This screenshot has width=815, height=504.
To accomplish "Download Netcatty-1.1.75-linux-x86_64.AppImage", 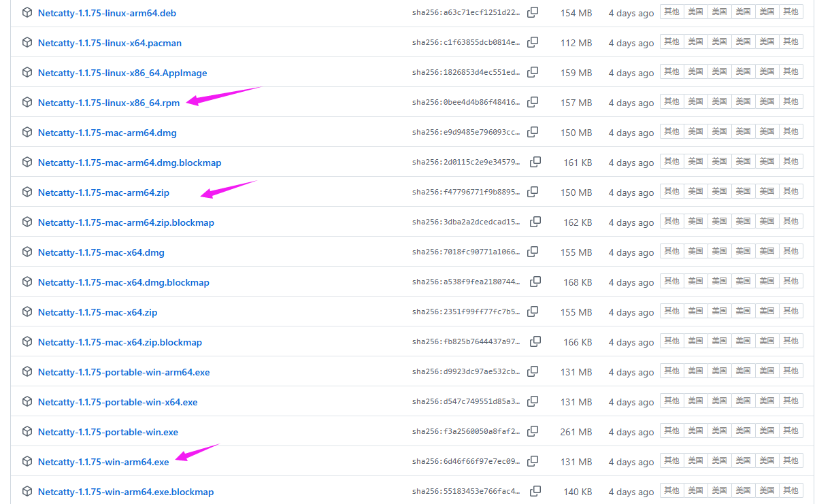I will coord(122,73).
